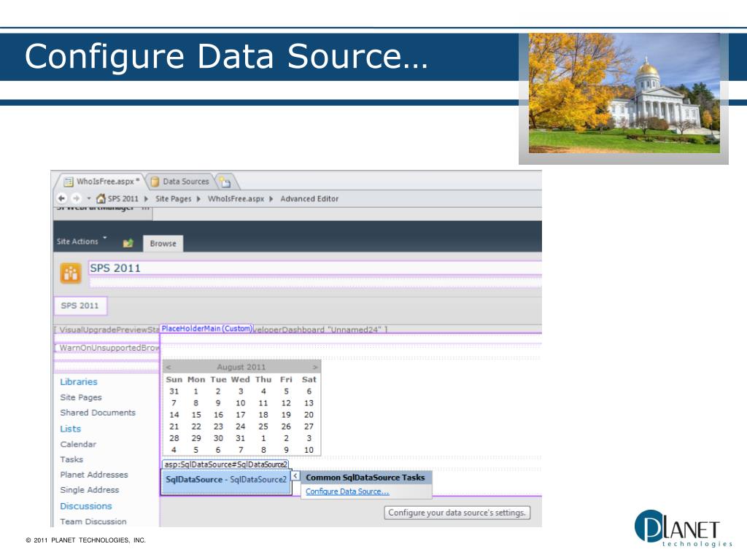The width and height of the screenshot is (747, 560).
Task: Select the SqlDataSource2 control
Action: tap(226, 481)
